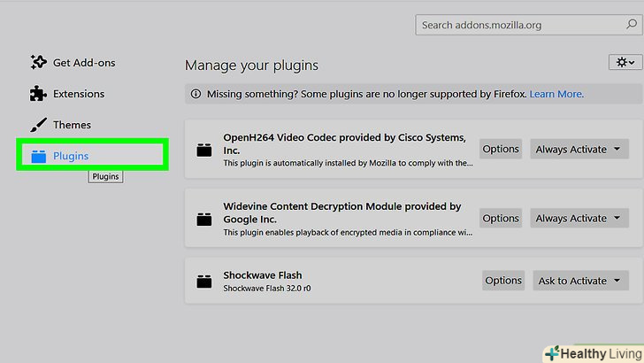This screenshot has width=644, height=363.
Task: Expand Widevine Always Activate dropdown
Action: coord(579,219)
